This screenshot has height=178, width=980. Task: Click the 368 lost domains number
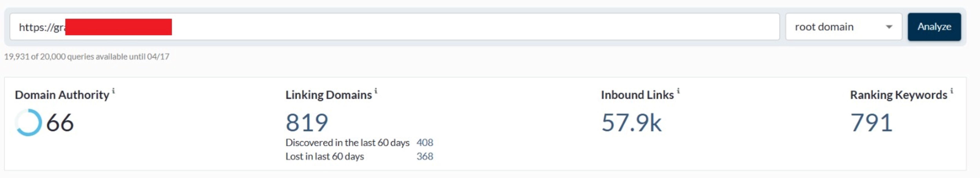(x=425, y=156)
